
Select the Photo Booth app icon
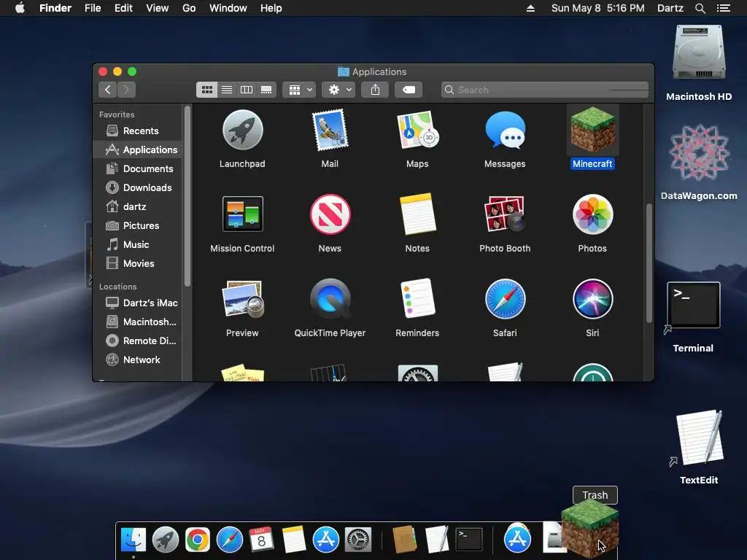505,214
